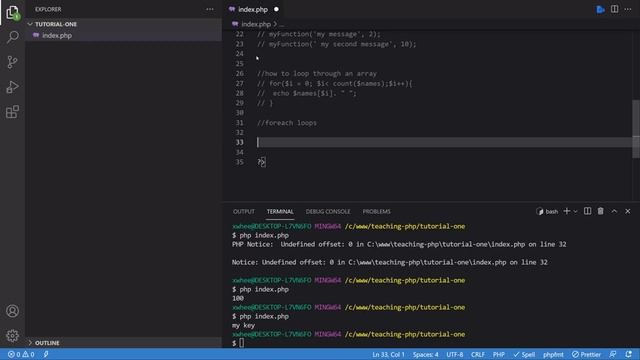Screen dimensions: 640x360
Task: Open Explorer views and more actions menu
Action: (210, 9)
